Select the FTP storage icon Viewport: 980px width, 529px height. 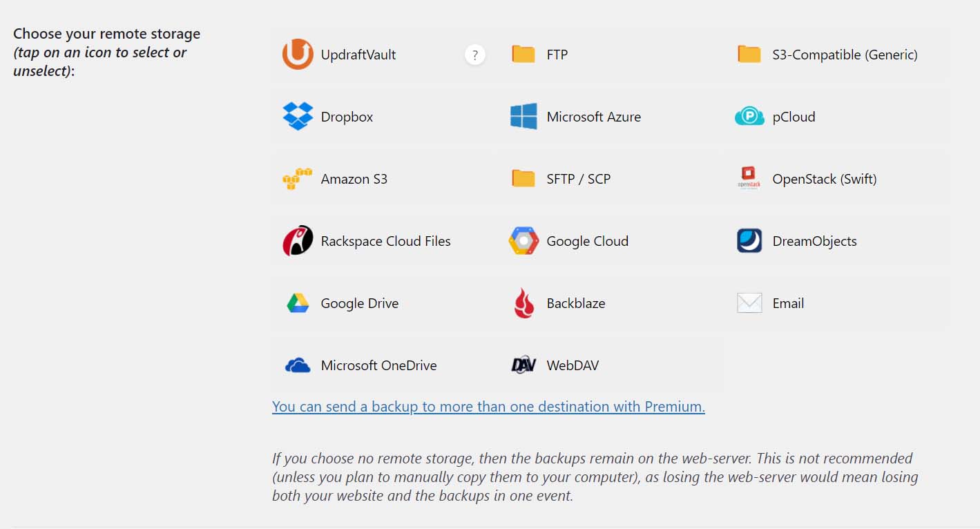click(523, 54)
